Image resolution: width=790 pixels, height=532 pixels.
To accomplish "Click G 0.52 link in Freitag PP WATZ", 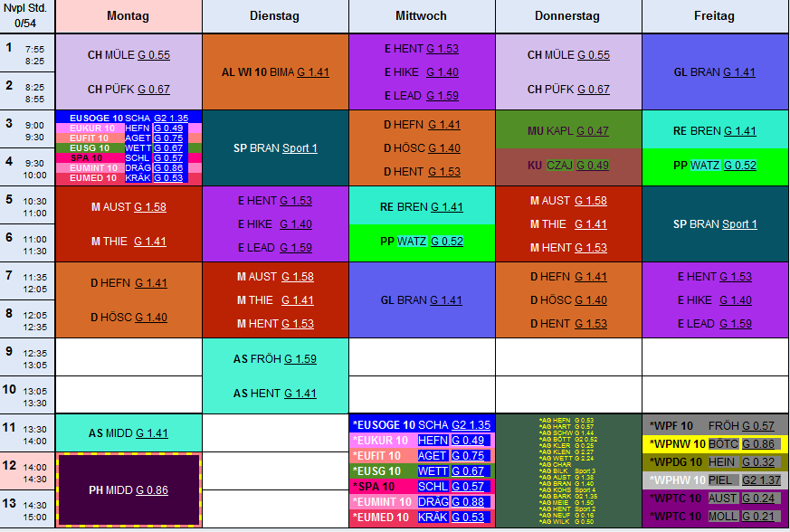I will coord(738,166).
